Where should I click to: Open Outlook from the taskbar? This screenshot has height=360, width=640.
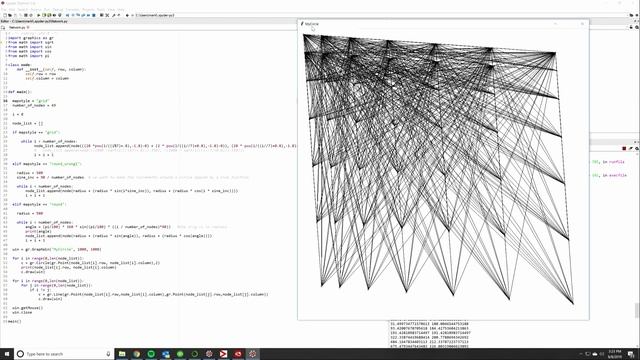[x=166, y=354]
